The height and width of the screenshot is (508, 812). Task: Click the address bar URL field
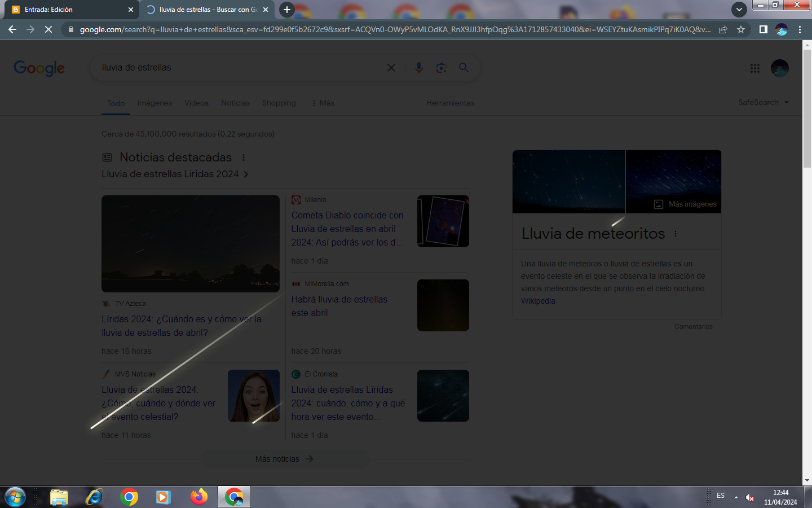(395, 29)
